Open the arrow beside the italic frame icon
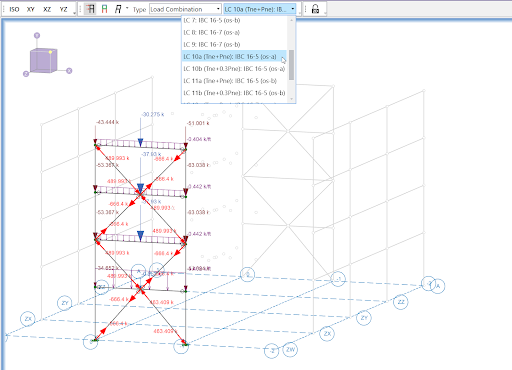This screenshot has height=370, width=512. coord(127,8)
